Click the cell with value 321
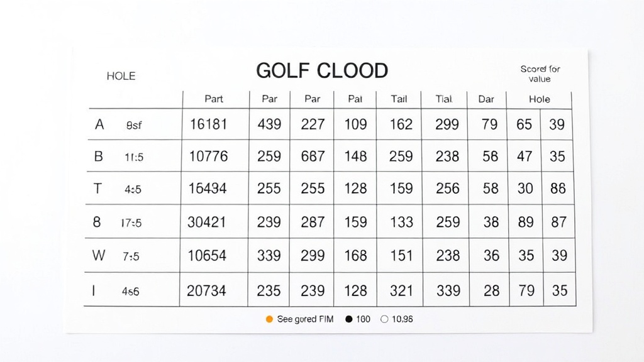 pos(401,290)
